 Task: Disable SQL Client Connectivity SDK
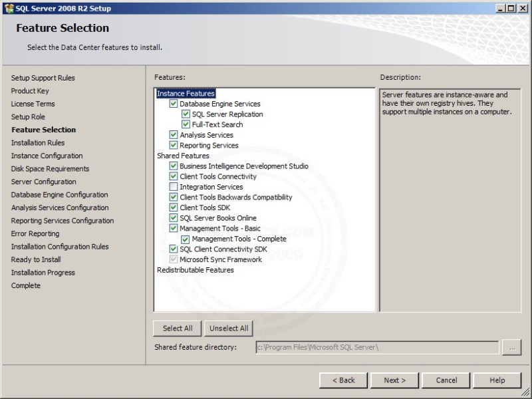[x=174, y=249]
